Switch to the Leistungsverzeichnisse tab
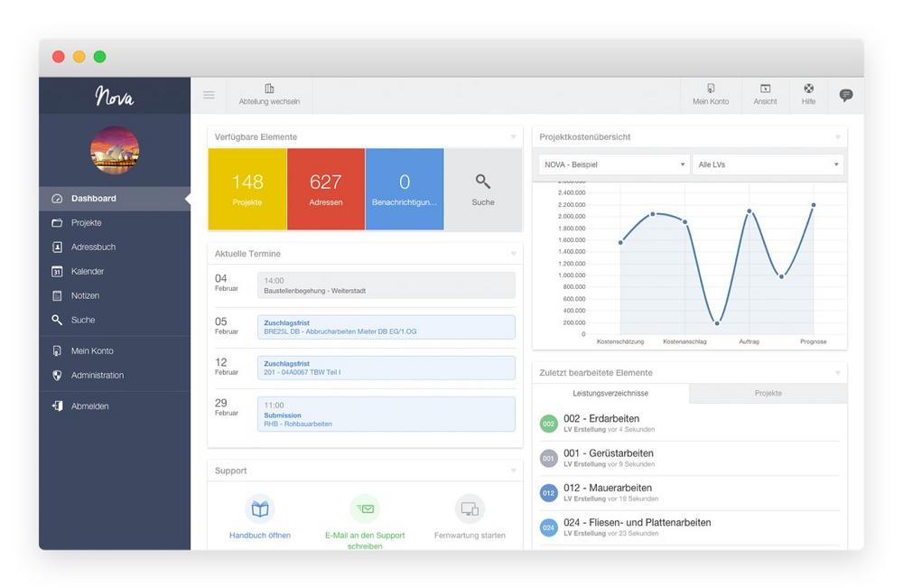Viewport: 903px width, 588px height. 610,393
